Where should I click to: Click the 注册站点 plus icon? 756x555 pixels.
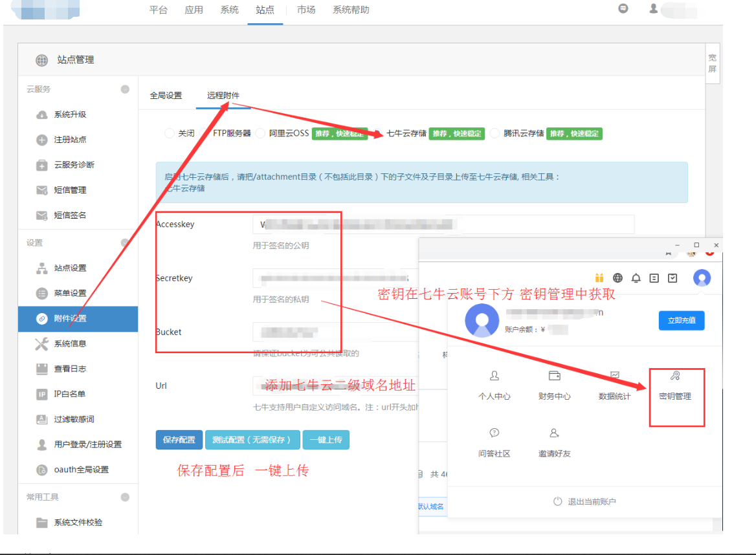tap(42, 140)
